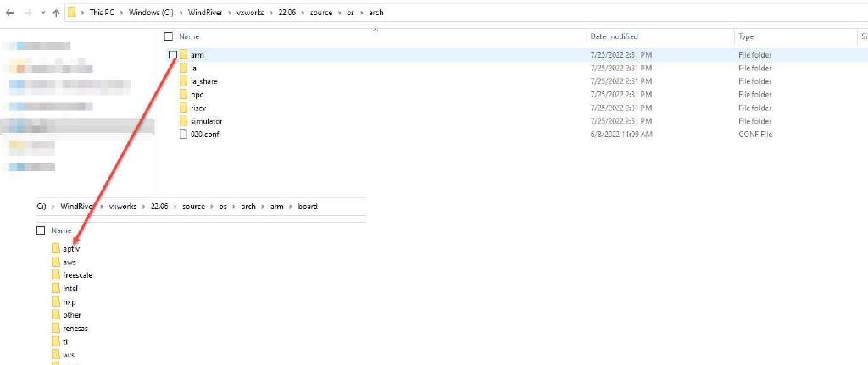This screenshot has width=868, height=365.
Task: Sort by the Date modified column
Action: coord(614,36)
